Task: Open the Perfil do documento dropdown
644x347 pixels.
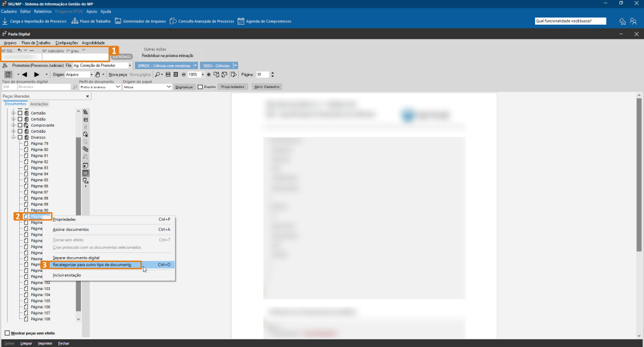Action: tap(100, 87)
